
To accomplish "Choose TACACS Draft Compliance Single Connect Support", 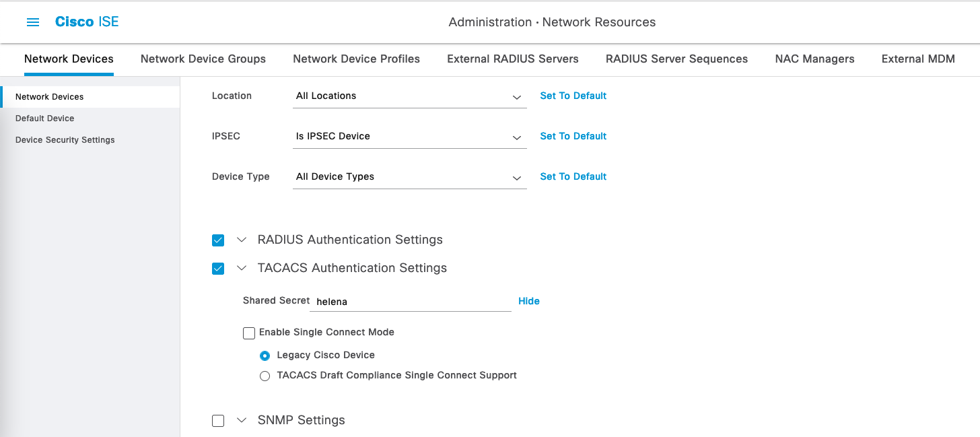I will (x=265, y=376).
